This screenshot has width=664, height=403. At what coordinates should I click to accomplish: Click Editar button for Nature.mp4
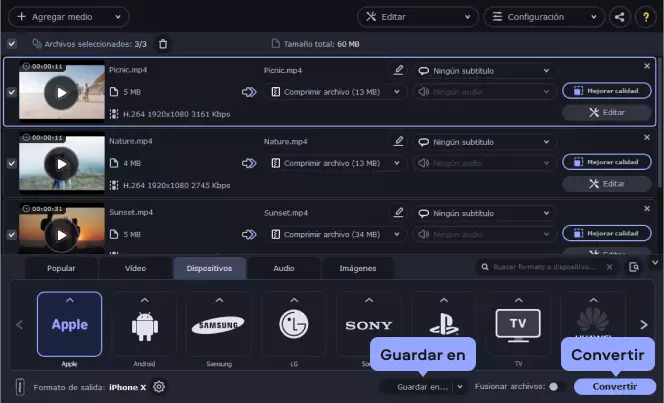tap(607, 184)
